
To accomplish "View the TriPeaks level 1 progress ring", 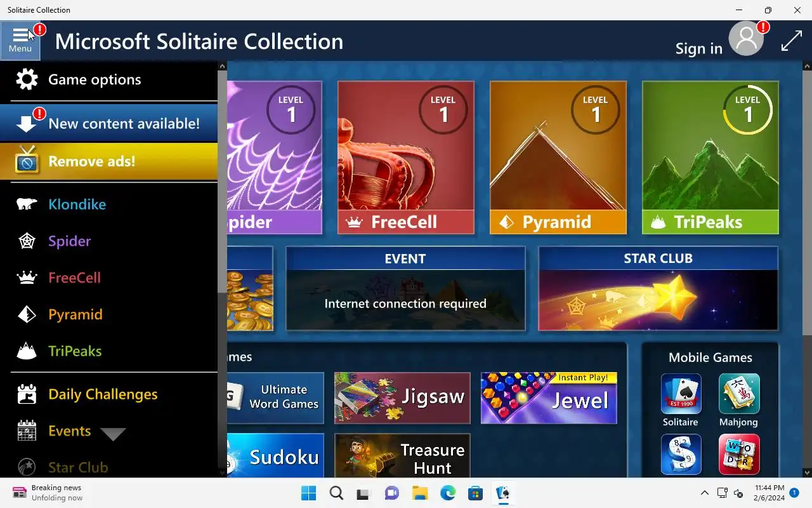I will (x=748, y=110).
